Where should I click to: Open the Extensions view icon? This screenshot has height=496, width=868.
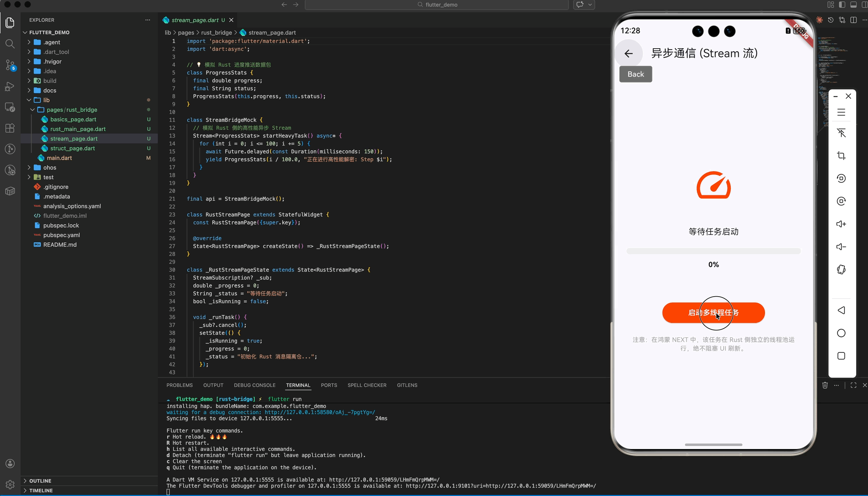coord(10,128)
